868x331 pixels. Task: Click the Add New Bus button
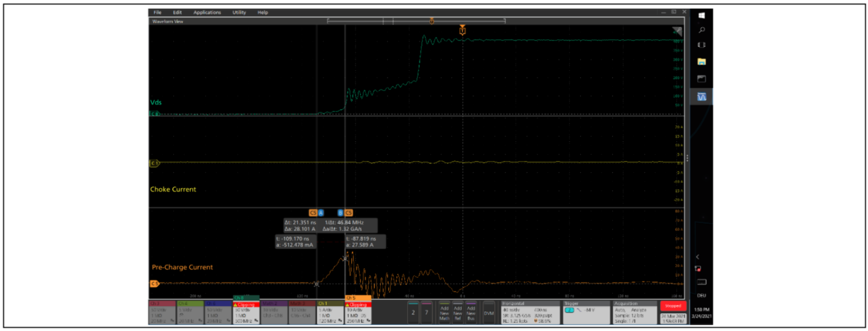coord(471,311)
